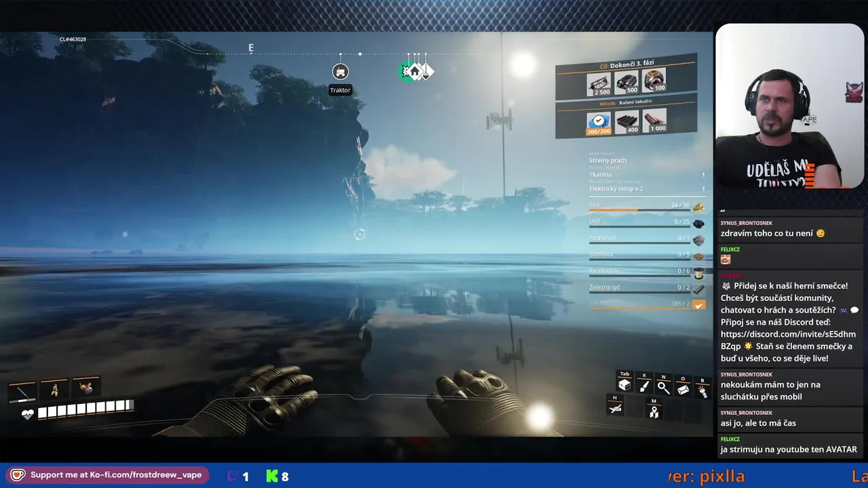Click the 'CL#463028' build label
Viewport: 868px width, 488px height.
click(73, 39)
